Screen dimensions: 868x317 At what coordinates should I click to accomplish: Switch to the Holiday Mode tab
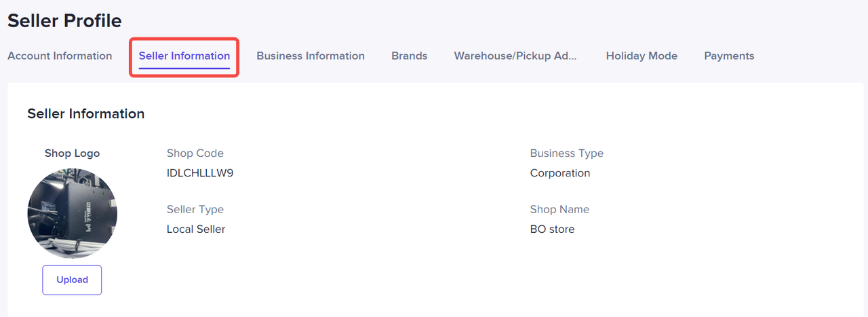pyautogui.click(x=642, y=56)
